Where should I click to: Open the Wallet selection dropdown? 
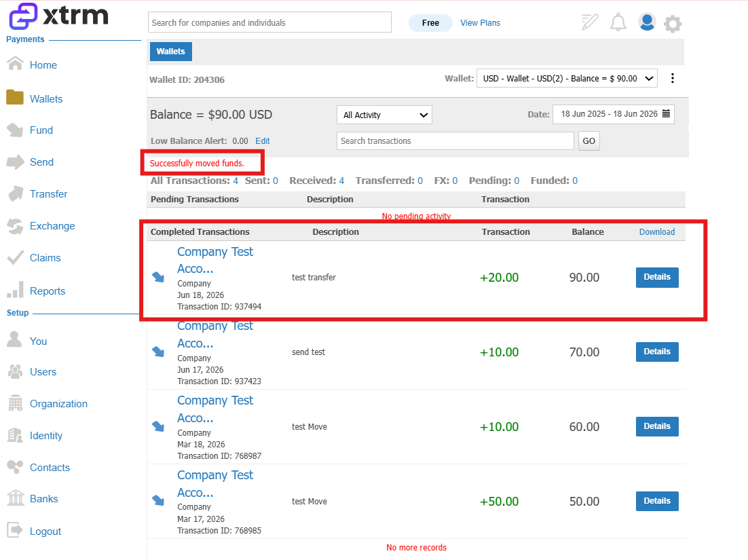pyautogui.click(x=567, y=78)
